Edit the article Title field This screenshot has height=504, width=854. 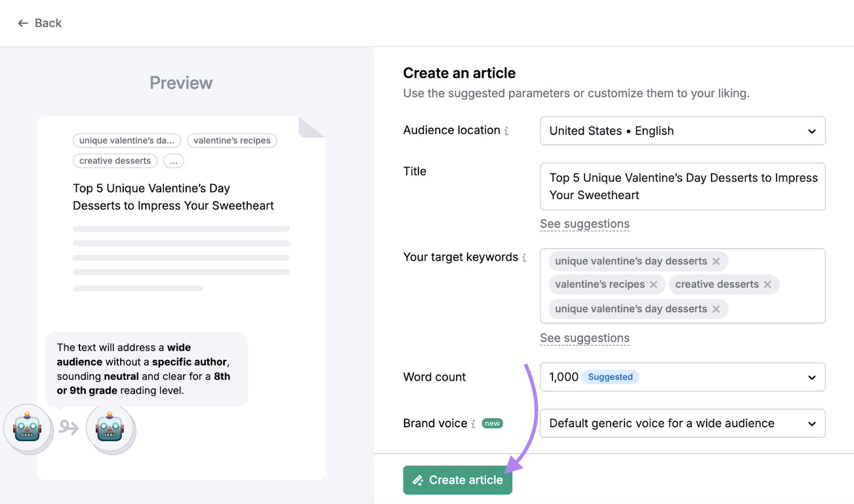coord(683,187)
